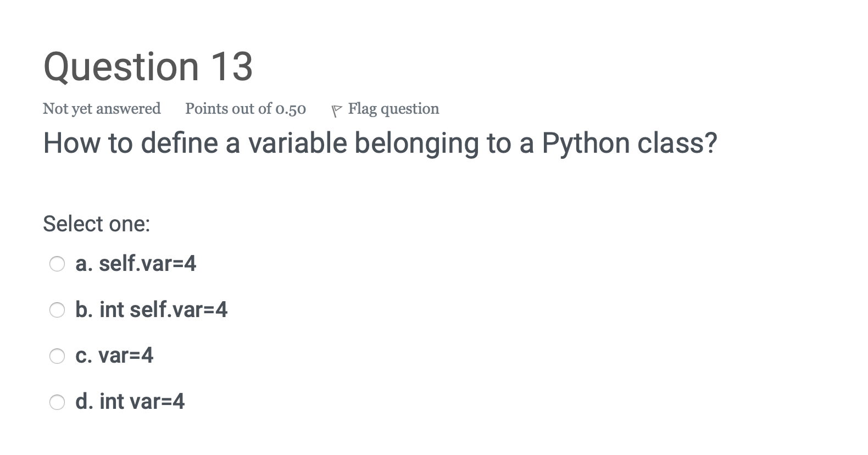Click the Not yet answered status label
The image size is (868, 455).
(x=102, y=108)
